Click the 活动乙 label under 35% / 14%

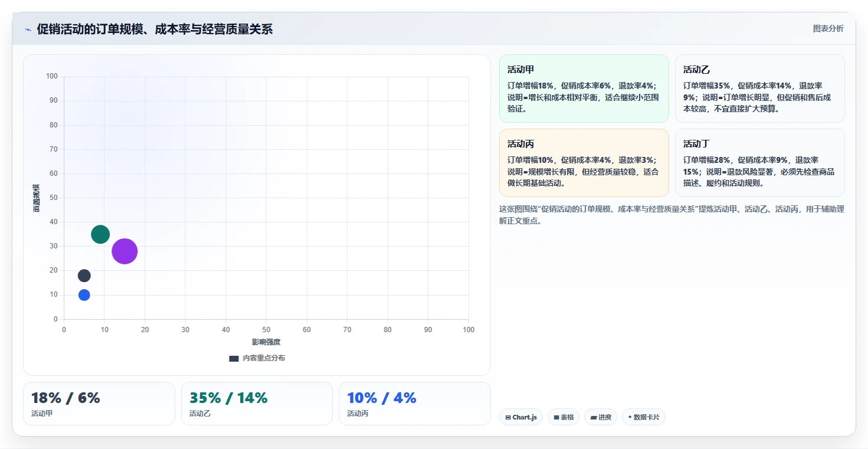(x=200, y=414)
